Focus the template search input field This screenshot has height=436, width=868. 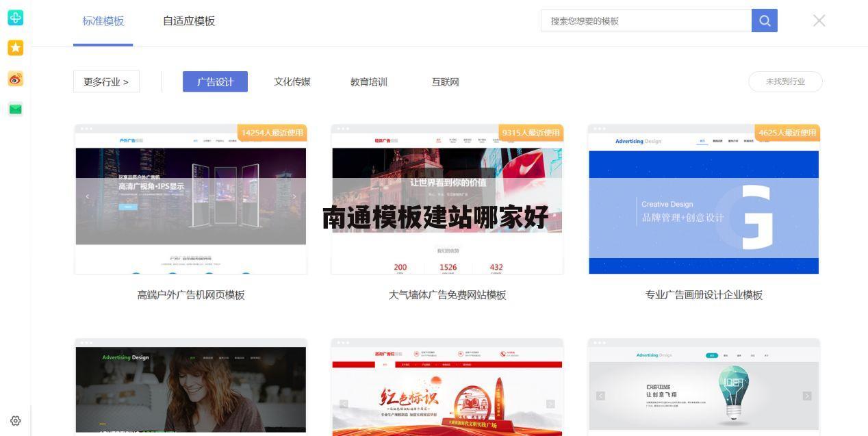(x=646, y=21)
